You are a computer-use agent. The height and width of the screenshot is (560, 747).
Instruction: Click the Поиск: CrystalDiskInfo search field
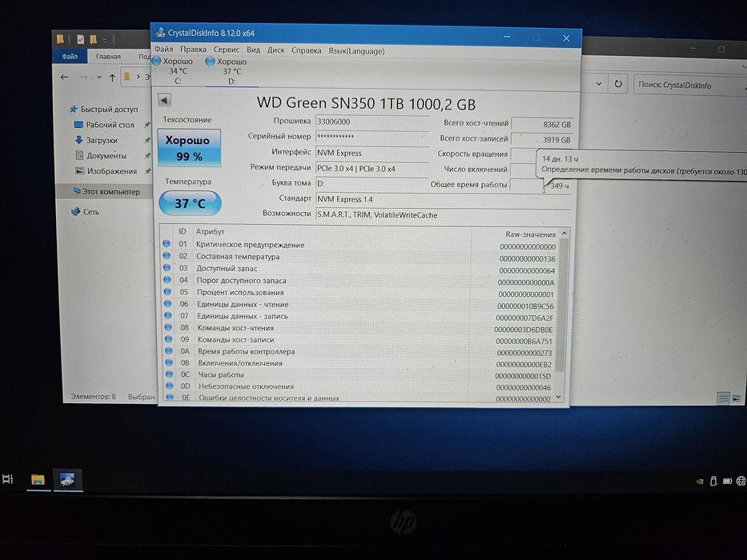(x=689, y=86)
